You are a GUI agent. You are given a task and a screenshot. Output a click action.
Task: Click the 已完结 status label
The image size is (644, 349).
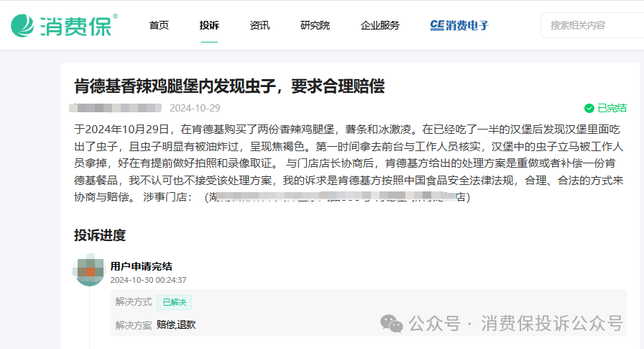[x=612, y=108]
